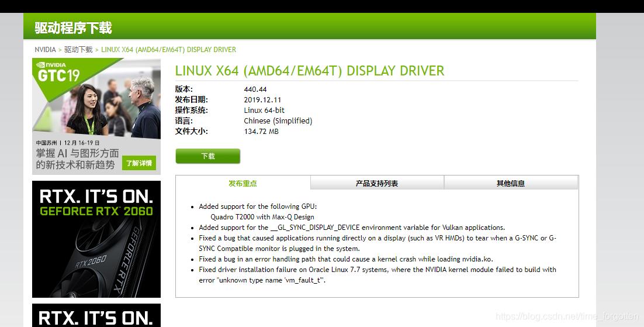Viewport: 644px width, 327px height.
Task: Click the main LINUX X64 DISPLAY DRIVER heading
Action: (x=310, y=71)
